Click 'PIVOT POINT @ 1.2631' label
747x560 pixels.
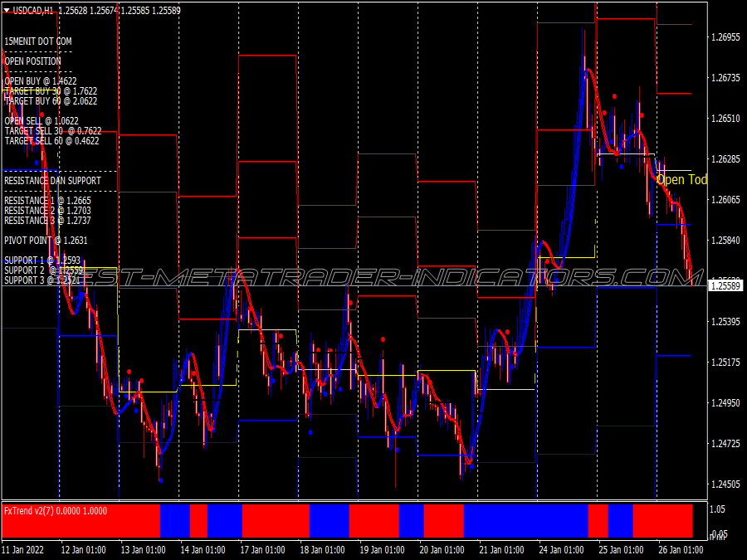pyautogui.click(x=46, y=241)
